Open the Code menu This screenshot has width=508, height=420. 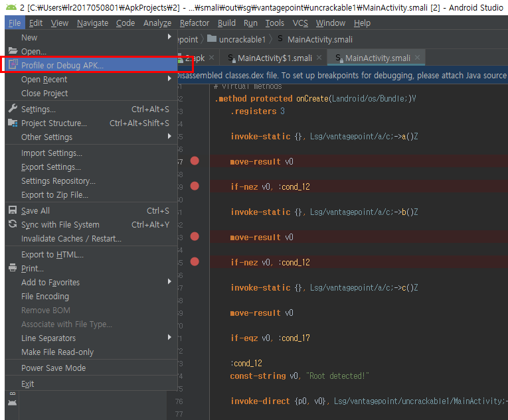[x=126, y=23]
